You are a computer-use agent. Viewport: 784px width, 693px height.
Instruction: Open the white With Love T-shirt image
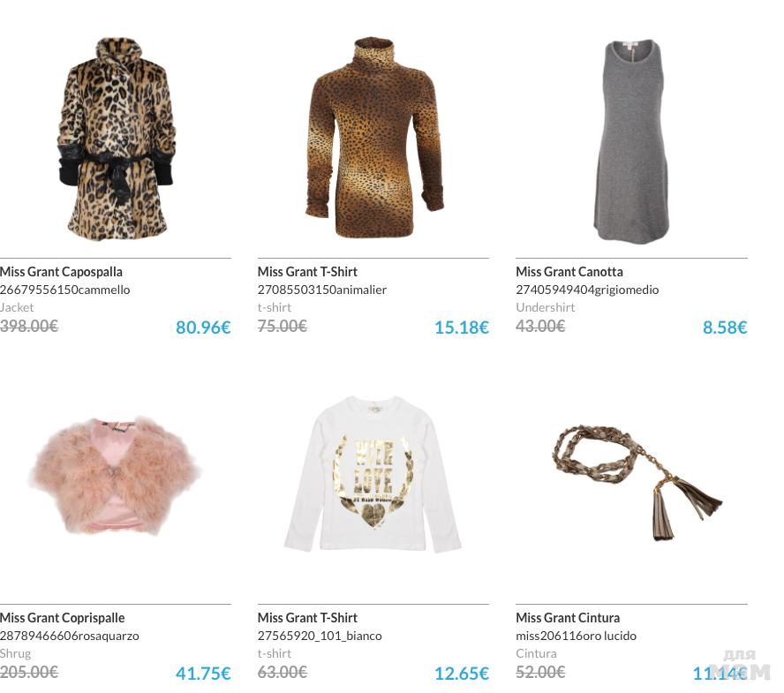373,474
